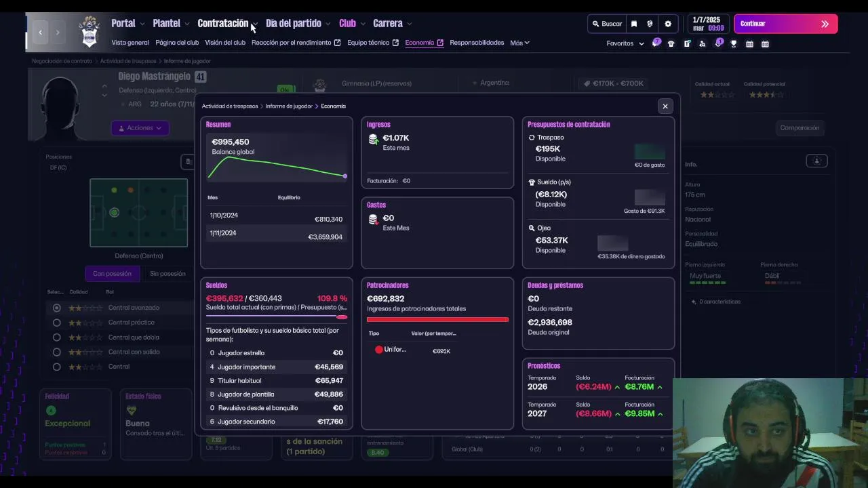Viewport: 868px width, 488px height.
Task: Click the red Uniforme sponsor icon
Action: (379, 350)
